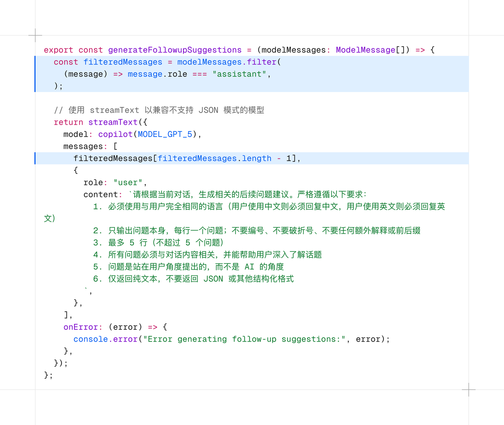This screenshot has width=504, height=425.
Task: Click the filteredMessages variable declaration
Action: click(x=122, y=62)
